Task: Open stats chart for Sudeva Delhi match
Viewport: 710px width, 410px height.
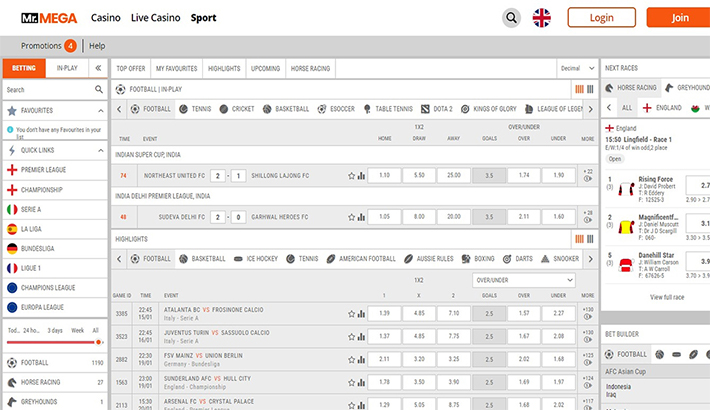Action: 361,217
